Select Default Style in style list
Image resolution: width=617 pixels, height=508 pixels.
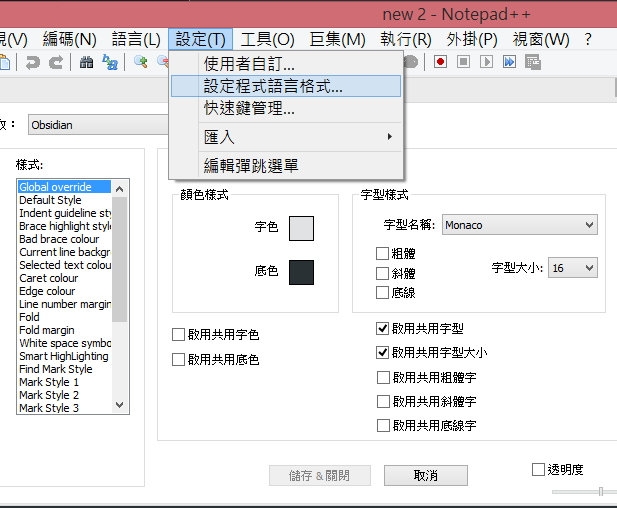[64, 200]
